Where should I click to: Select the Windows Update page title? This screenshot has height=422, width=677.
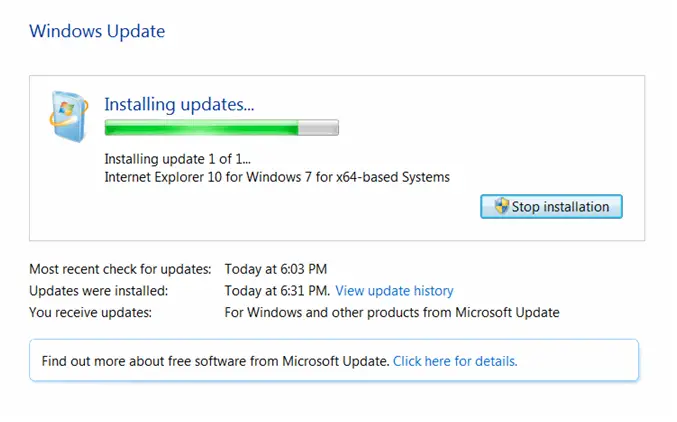(97, 31)
